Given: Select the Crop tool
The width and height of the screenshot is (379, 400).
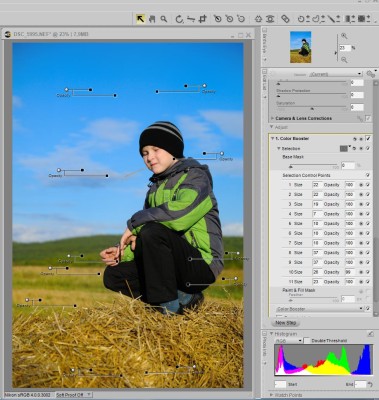Looking at the screenshot, I should point(202,19).
